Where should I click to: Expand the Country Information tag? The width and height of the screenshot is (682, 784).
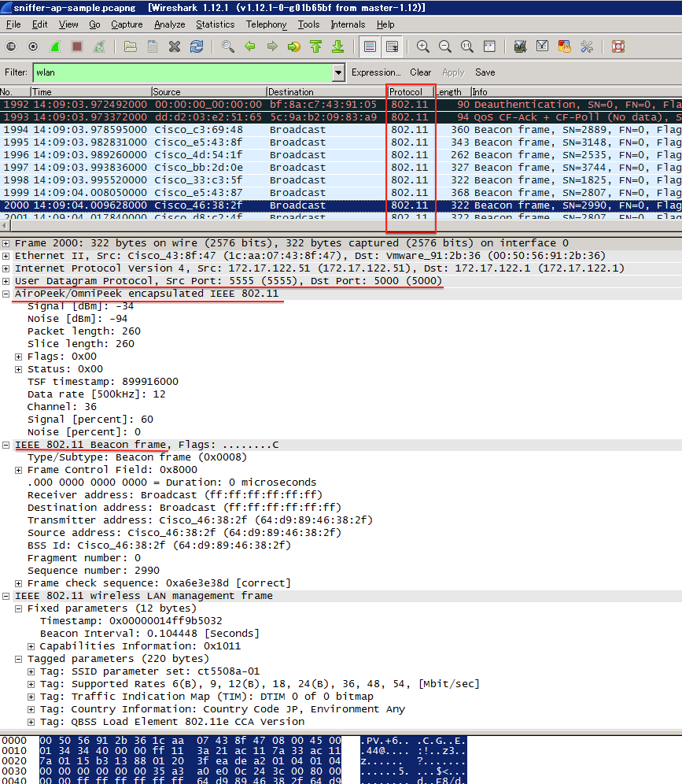pyautogui.click(x=31, y=709)
